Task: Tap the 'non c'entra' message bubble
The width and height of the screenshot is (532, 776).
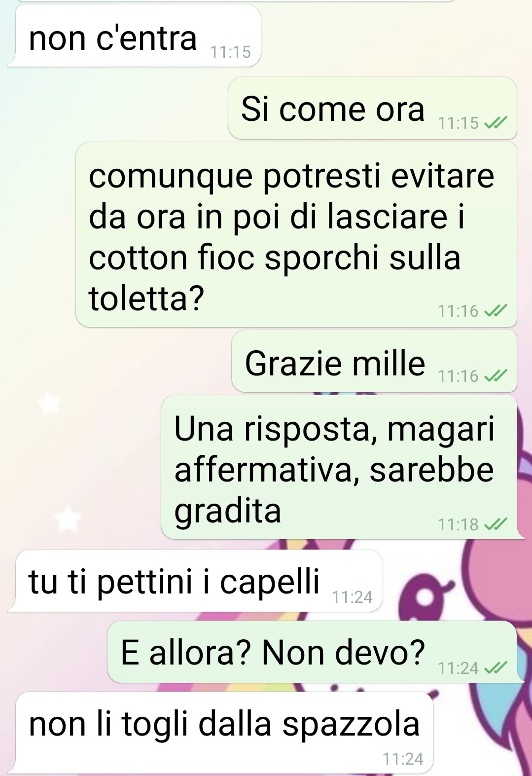Action: (134, 36)
